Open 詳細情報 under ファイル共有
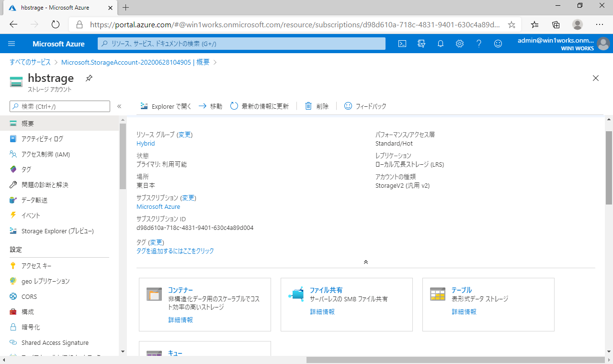The image size is (613, 364). 322,312
